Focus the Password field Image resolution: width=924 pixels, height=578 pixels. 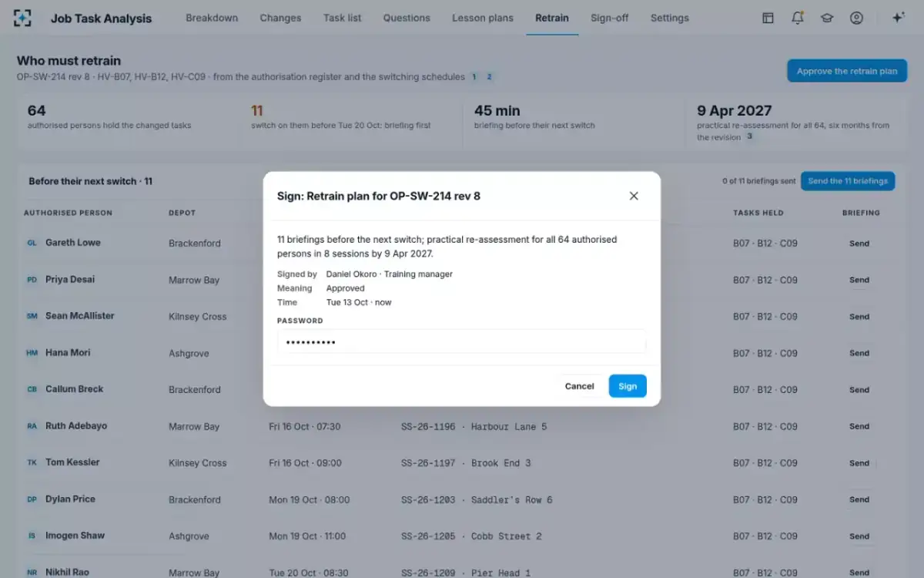point(461,341)
